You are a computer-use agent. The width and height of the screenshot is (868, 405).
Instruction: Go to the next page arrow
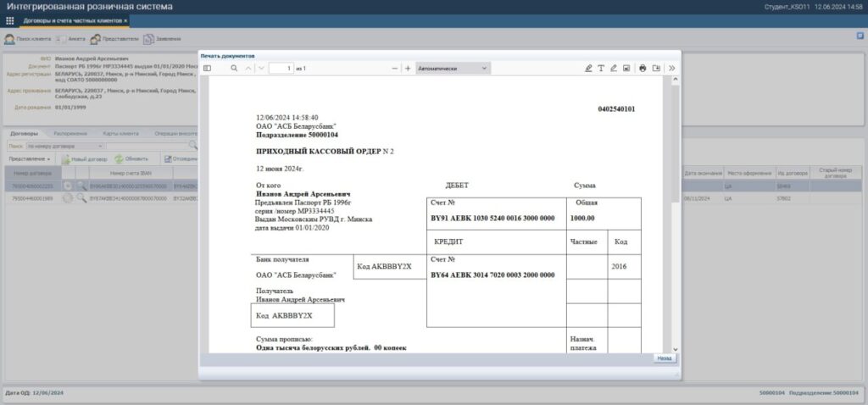tap(262, 68)
